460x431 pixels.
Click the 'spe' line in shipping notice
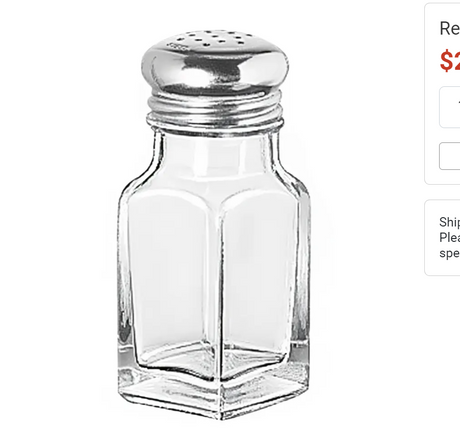(x=450, y=253)
